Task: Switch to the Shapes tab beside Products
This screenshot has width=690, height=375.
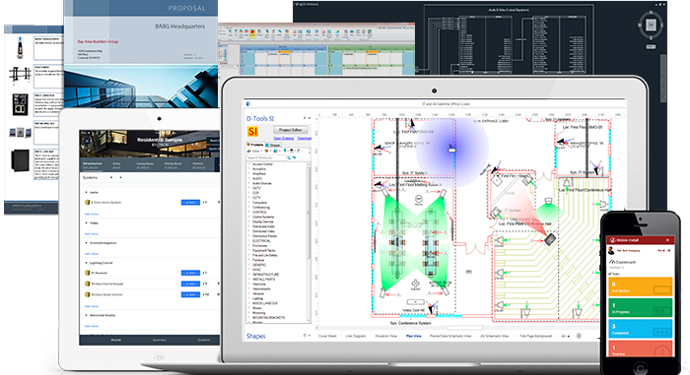Action: coord(274,145)
